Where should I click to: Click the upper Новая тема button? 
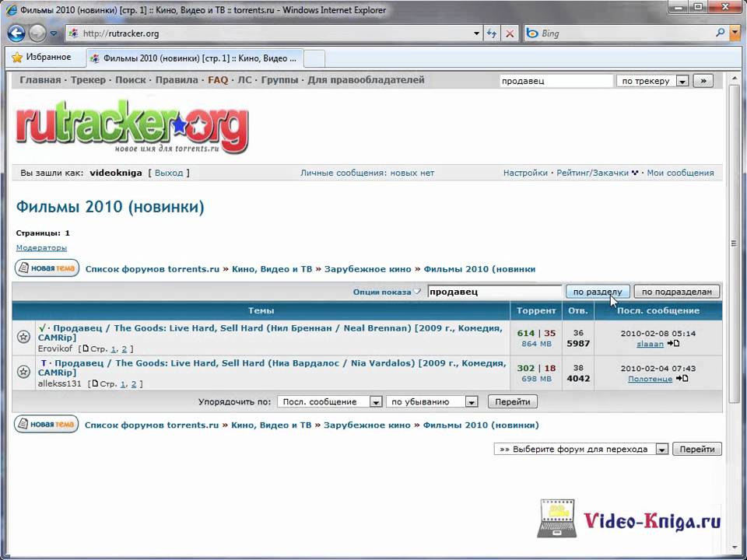click(x=47, y=268)
